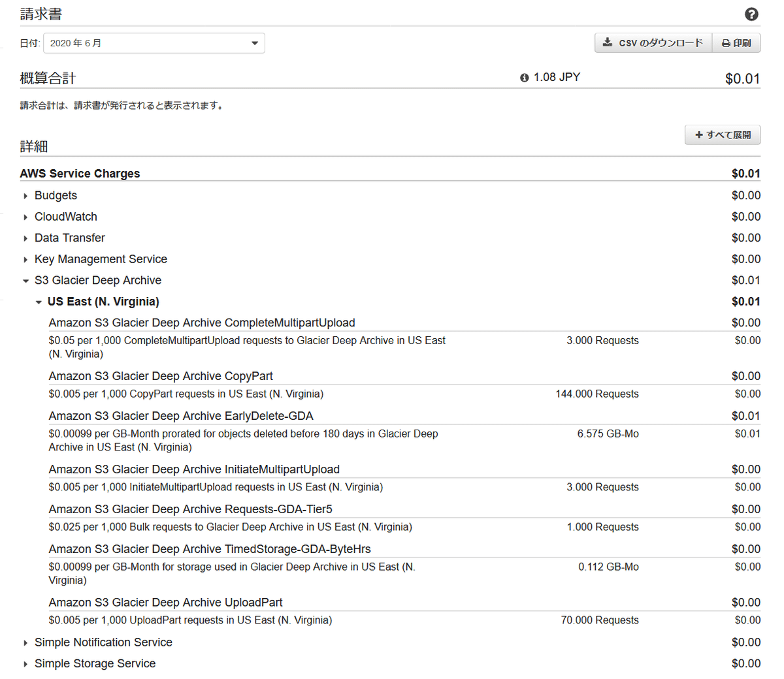Click the 1.08 JPY estimated amount

[x=557, y=77]
